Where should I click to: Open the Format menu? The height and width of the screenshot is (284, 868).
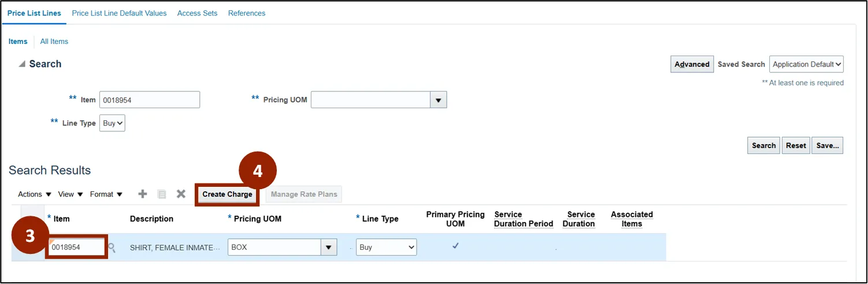pos(106,194)
